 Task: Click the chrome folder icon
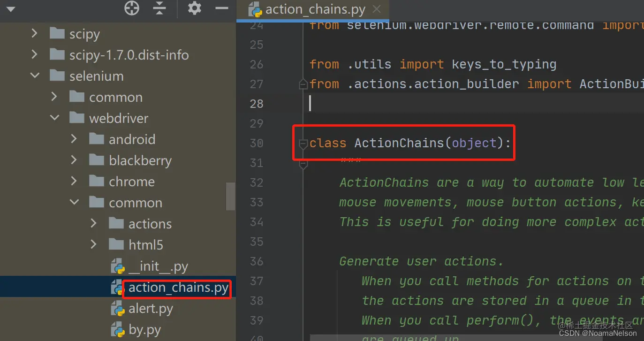(x=96, y=181)
